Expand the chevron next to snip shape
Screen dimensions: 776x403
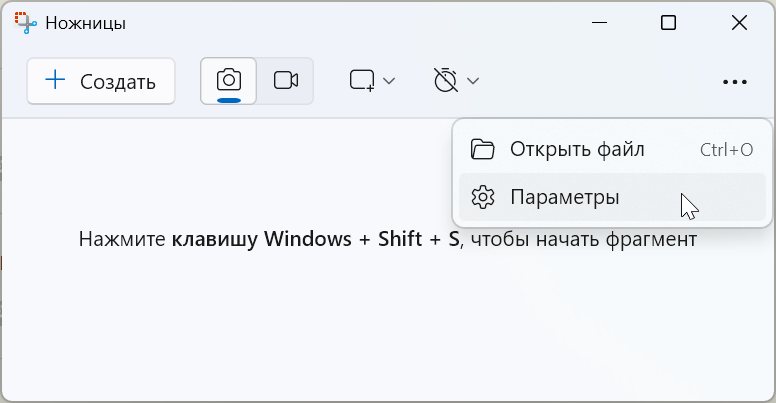pos(390,81)
